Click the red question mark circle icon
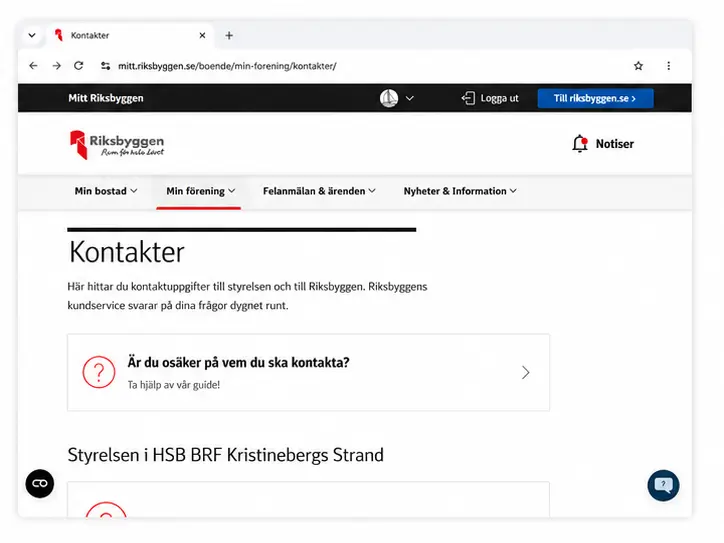This screenshot has height=543, width=724. tap(99, 372)
